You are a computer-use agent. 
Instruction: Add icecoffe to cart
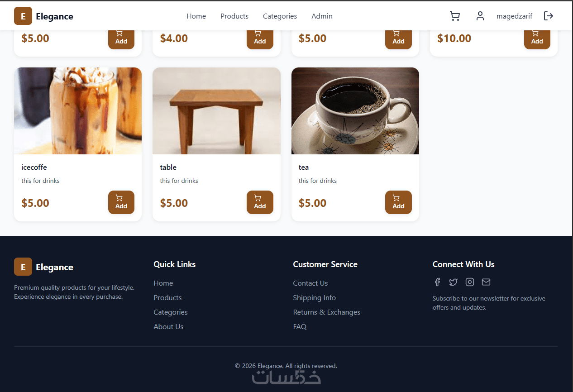(x=121, y=202)
